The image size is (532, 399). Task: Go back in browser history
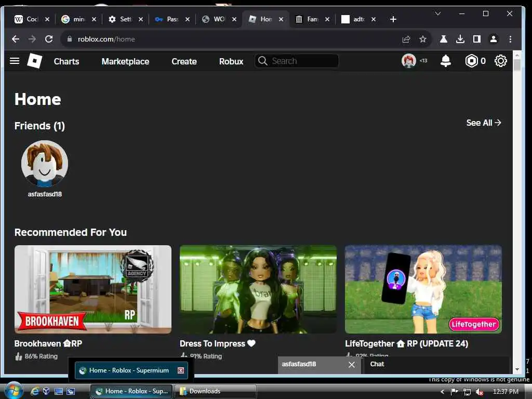[x=15, y=39]
